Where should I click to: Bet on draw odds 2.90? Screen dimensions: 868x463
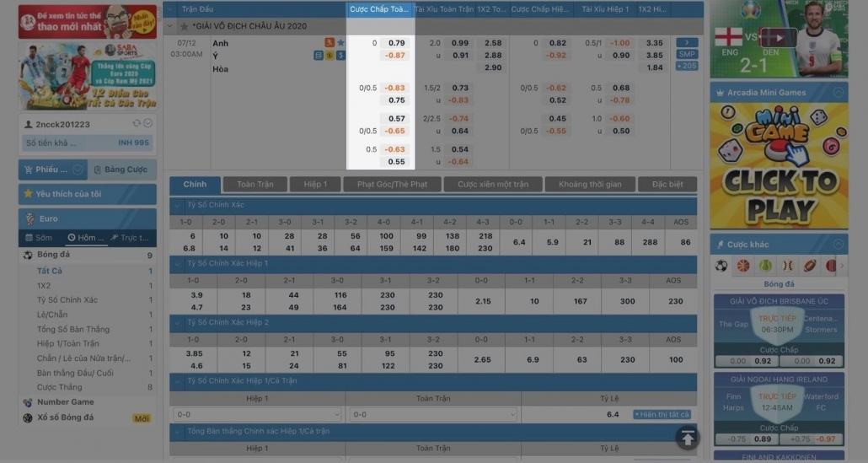tap(493, 67)
